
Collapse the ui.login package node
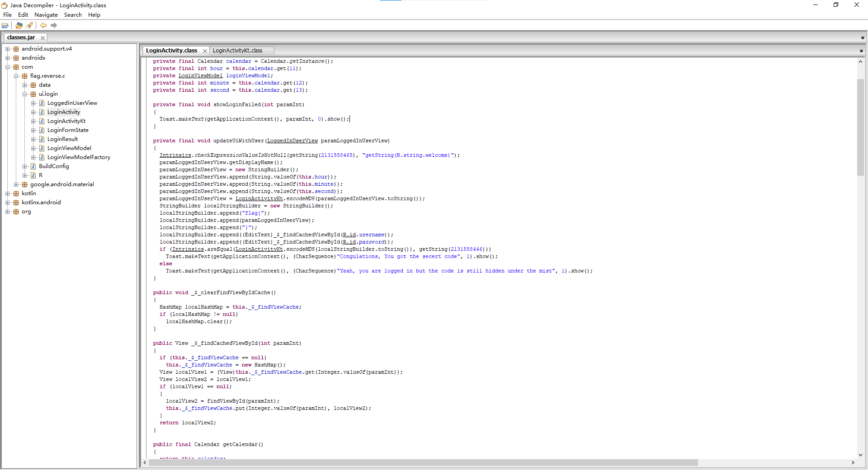pyautogui.click(x=24, y=94)
